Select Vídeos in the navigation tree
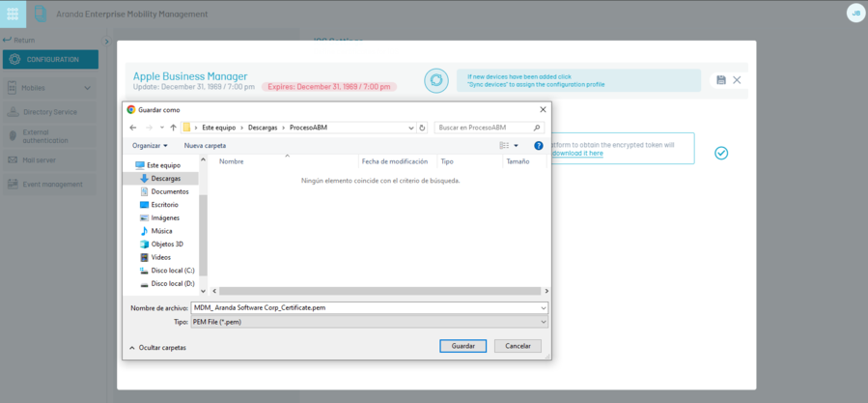The image size is (868, 403). pos(160,257)
